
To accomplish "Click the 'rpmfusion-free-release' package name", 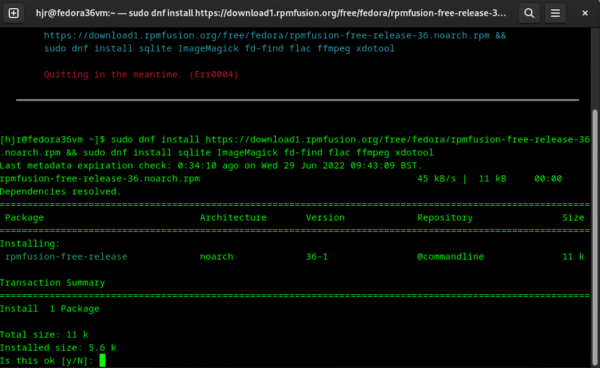I will (66, 257).
